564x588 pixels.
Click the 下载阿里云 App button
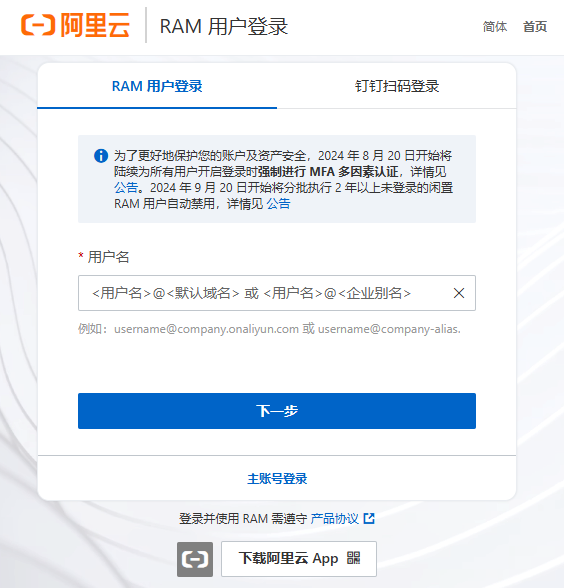(299, 559)
